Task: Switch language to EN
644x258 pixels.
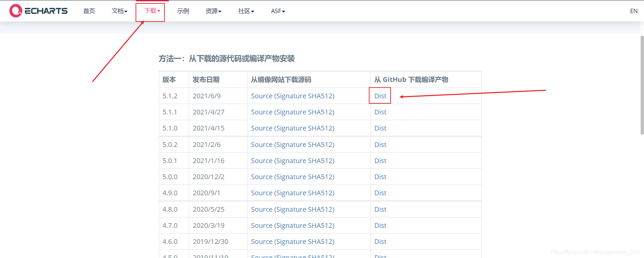Action: (x=634, y=11)
